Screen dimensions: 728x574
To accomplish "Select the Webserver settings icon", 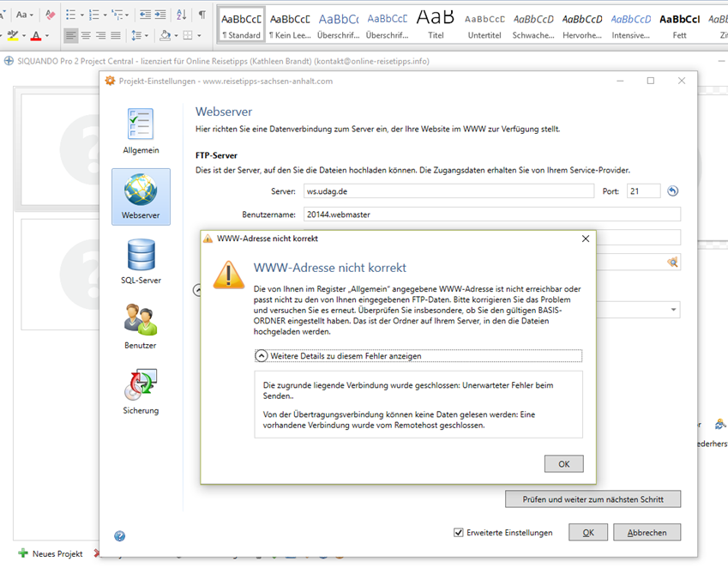I will click(x=141, y=196).
